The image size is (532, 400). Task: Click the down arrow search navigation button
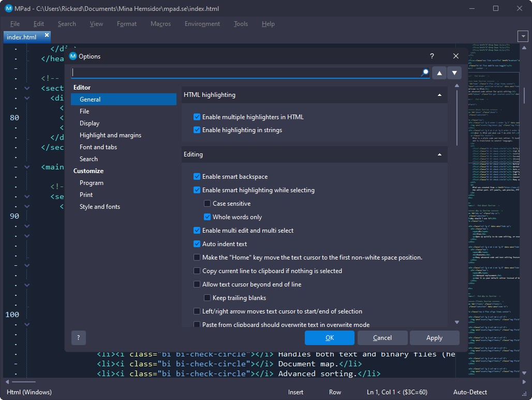pyautogui.click(x=454, y=73)
